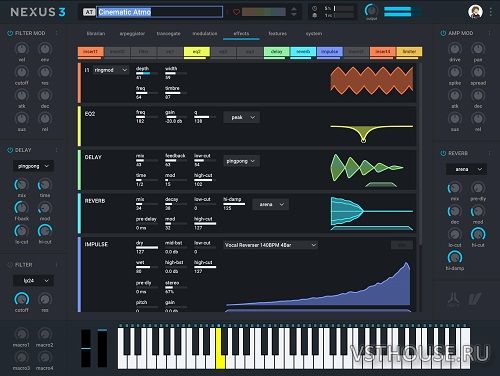The width and height of the screenshot is (500, 376).
Task: Adjust the EQ2 gain slider
Action: click(176, 117)
